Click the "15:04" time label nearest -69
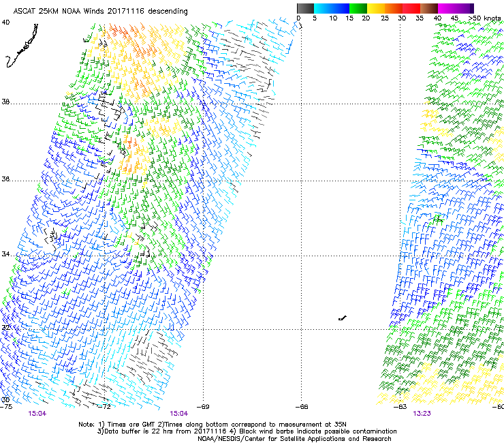 coord(179,414)
